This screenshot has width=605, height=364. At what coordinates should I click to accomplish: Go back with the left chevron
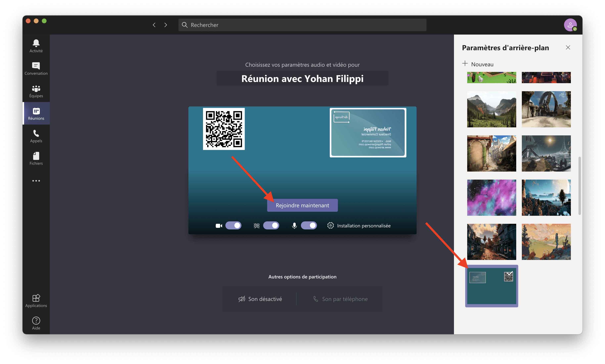pos(154,25)
